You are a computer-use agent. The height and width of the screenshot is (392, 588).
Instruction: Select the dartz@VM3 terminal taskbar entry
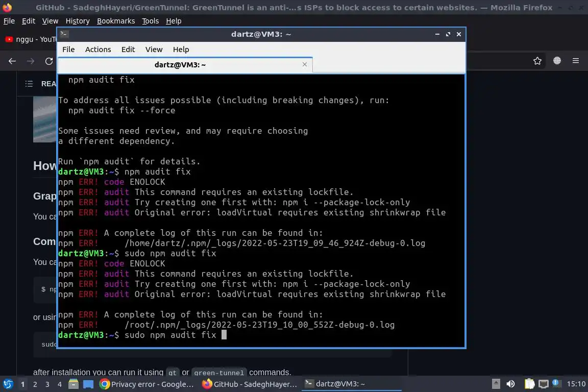[351, 384]
